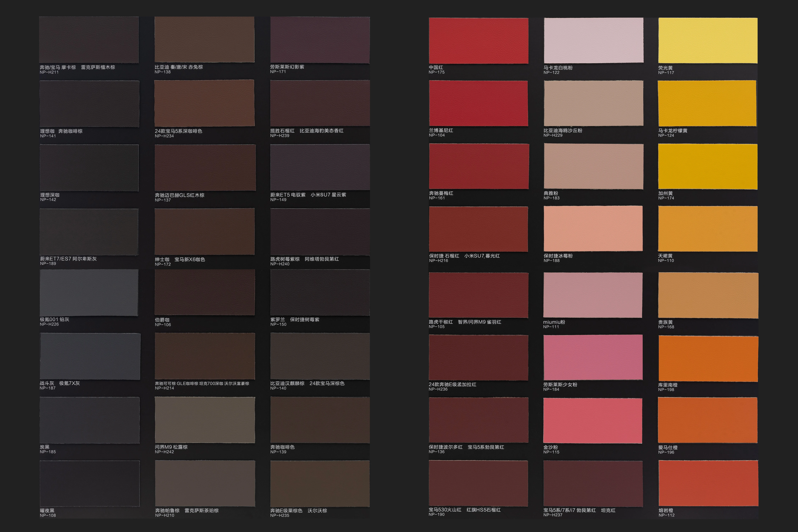Click the 蔚来ET5 电驭紫 label text
The width and height of the screenshot is (798, 532).
[x=288, y=195]
